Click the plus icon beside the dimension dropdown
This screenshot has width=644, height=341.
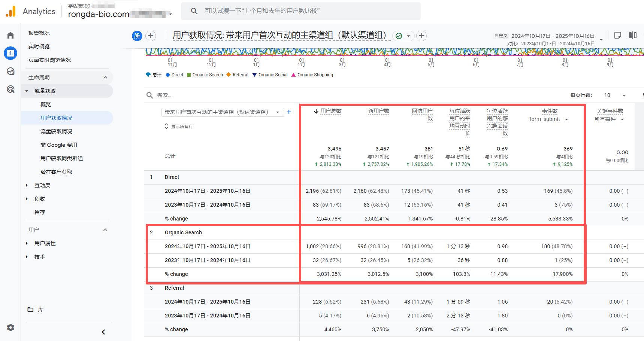(x=289, y=112)
